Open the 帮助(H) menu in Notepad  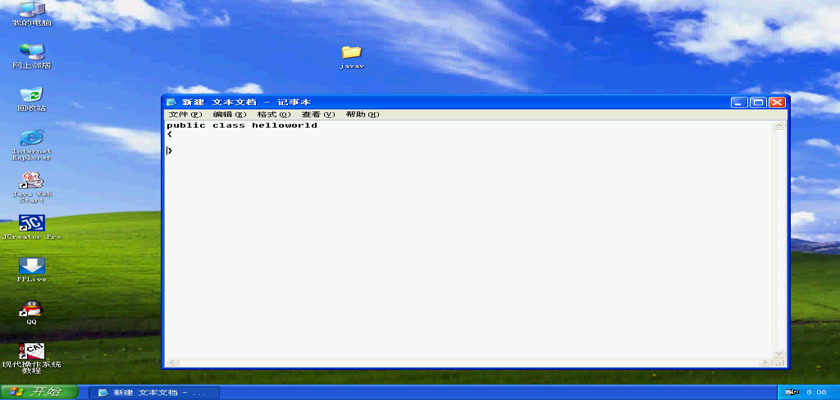pyautogui.click(x=362, y=115)
